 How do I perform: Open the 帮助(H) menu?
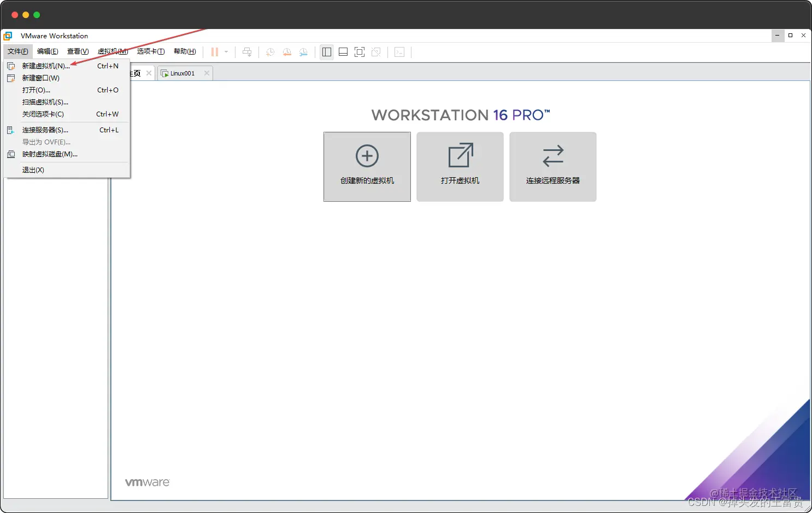click(185, 51)
